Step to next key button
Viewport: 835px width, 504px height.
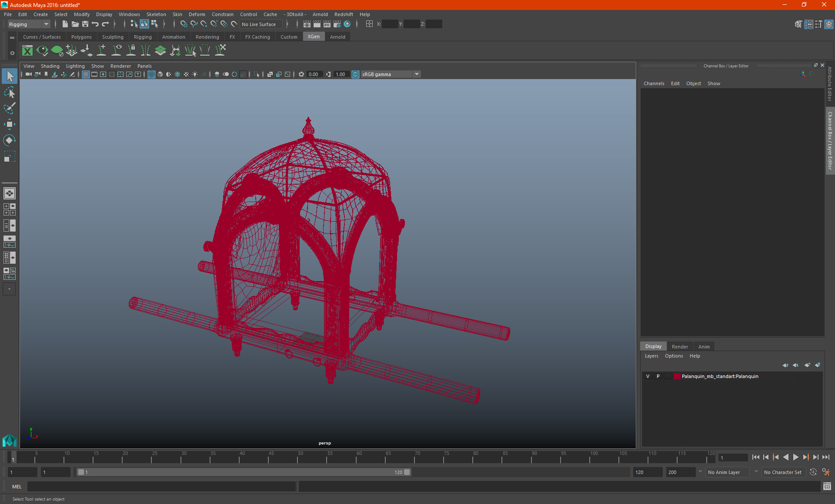[806, 457]
